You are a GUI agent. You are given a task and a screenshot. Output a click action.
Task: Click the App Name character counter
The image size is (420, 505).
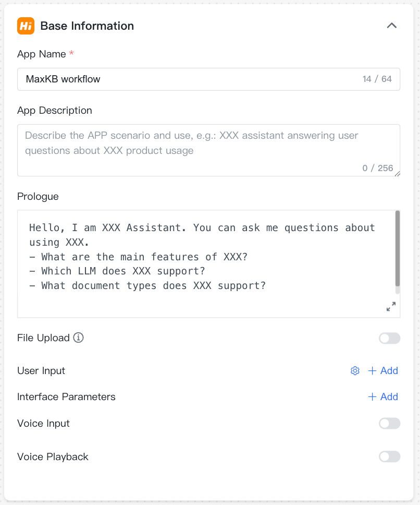pyautogui.click(x=377, y=79)
